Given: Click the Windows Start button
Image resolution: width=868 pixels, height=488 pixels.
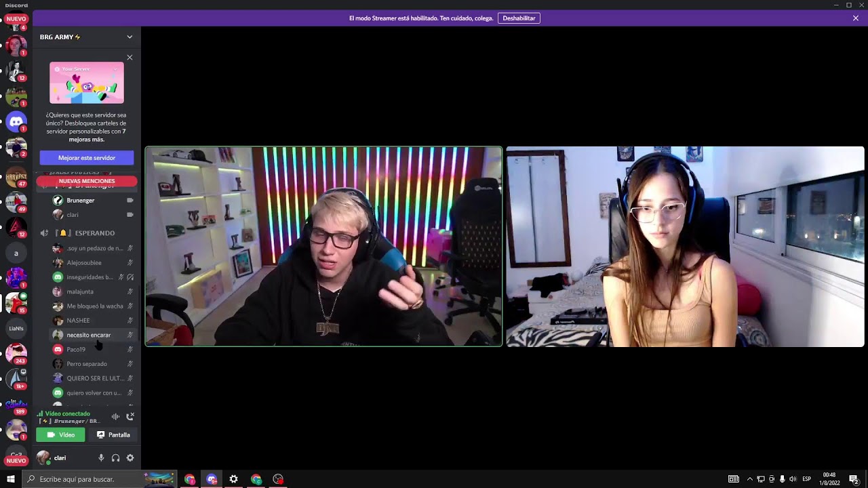Looking at the screenshot, I should [11, 479].
